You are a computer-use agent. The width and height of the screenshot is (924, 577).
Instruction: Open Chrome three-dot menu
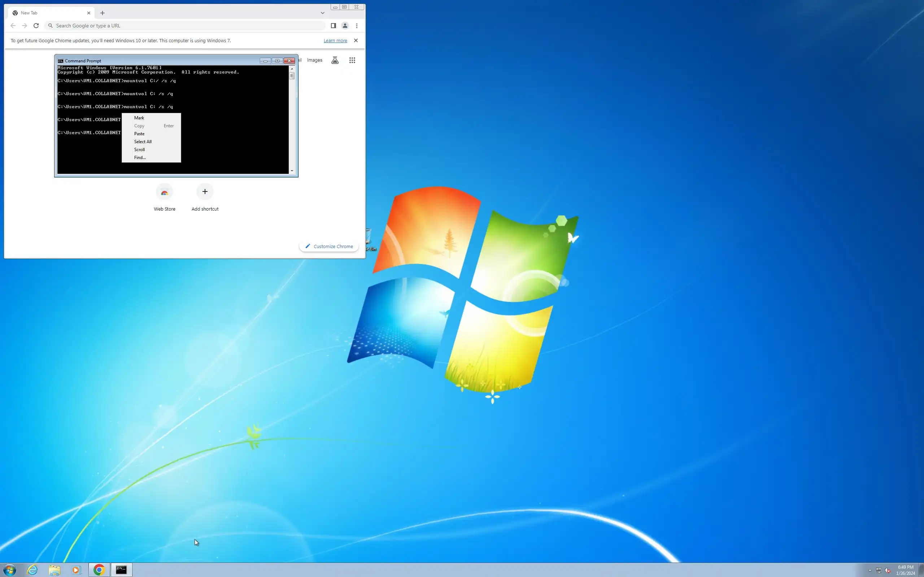pos(357,26)
